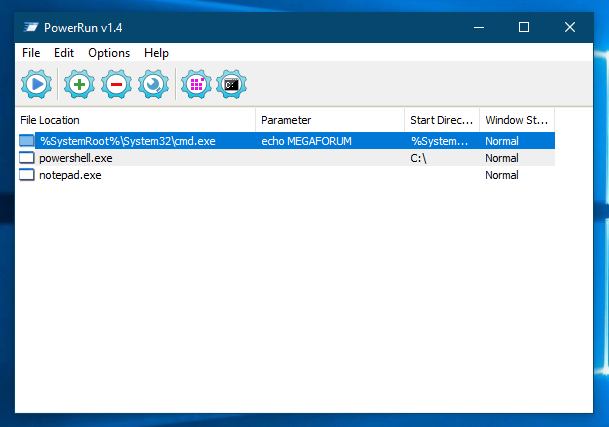609x427 pixels.
Task: Open the Help menu
Action: (x=156, y=52)
